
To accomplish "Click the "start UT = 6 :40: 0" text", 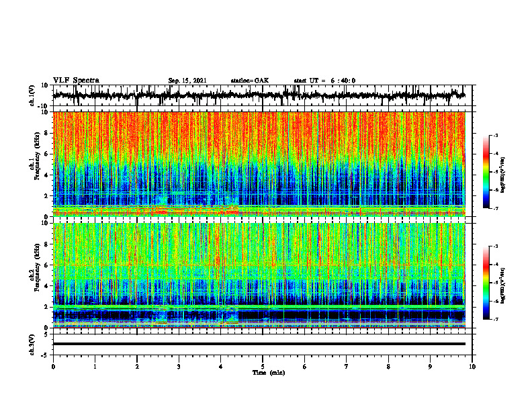I will (x=324, y=81).
